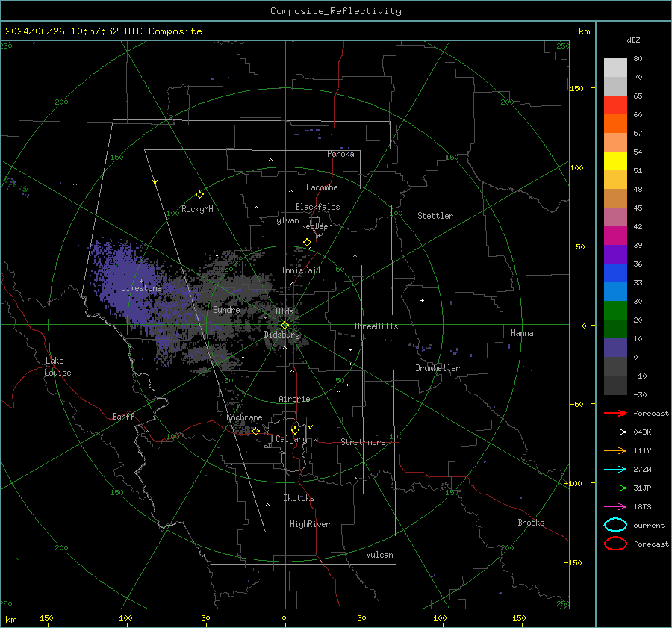The width and height of the screenshot is (672, 628).
Task: Click the Sundre town label
Action: coord(226,309)
